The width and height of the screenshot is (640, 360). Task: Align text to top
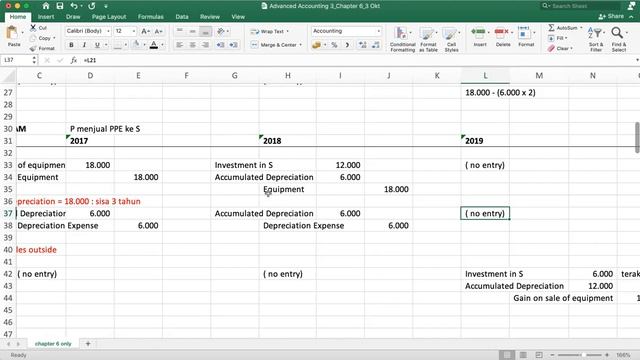tap(180, 31)
